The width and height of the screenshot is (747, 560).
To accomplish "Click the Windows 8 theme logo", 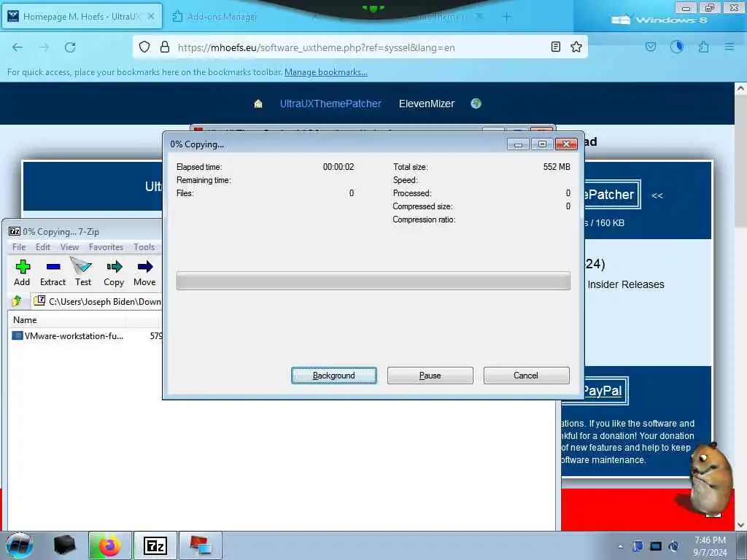I will (x=659, y=20).
